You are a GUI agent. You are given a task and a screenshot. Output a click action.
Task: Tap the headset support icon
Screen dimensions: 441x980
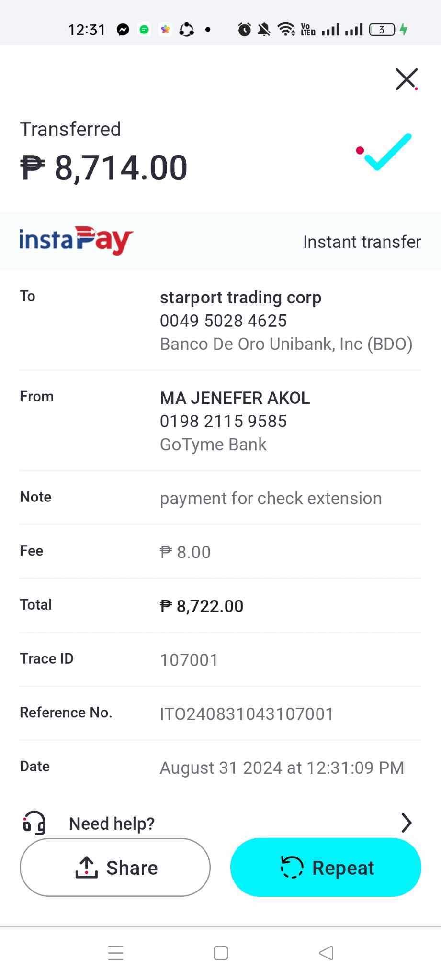click(x=34, y=823)
